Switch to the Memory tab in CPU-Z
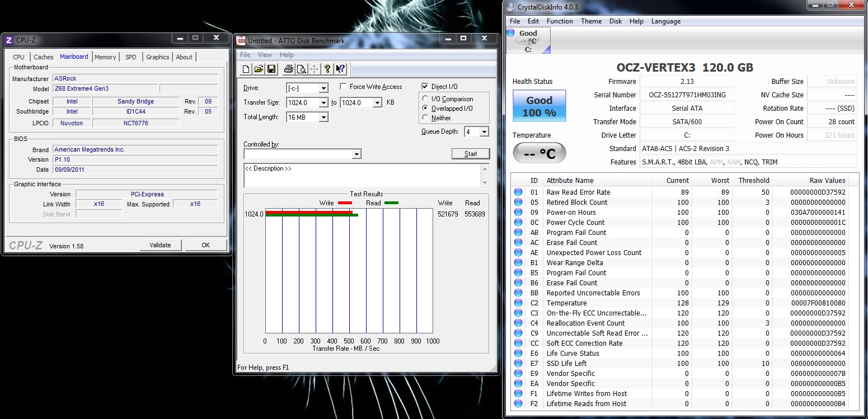The image size is (868, 419). 105,57
